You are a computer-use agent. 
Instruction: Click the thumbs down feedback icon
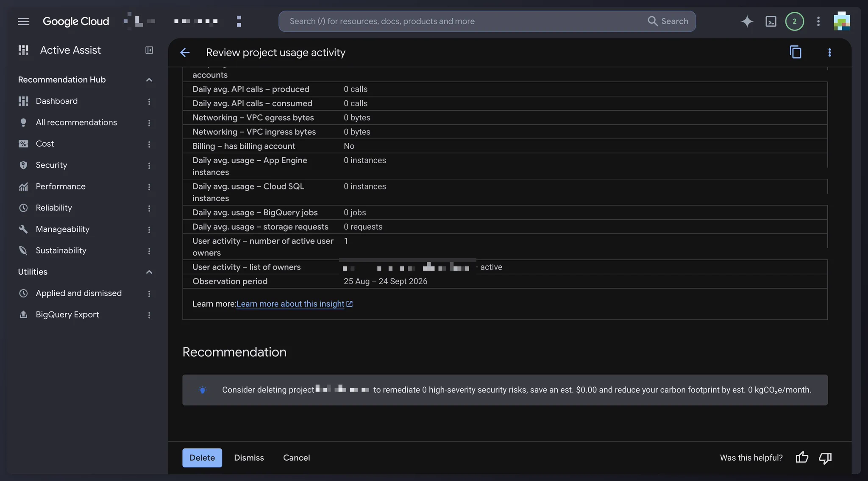(x=825, y=458)
